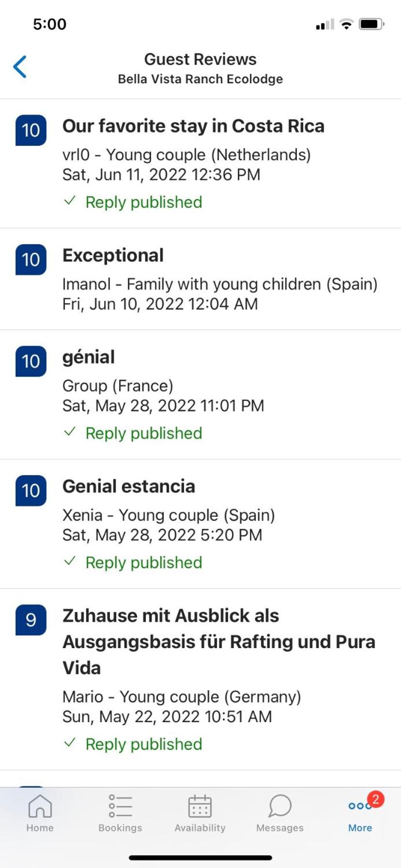
Task: Open 'Our favorite stay in Costa Rica' review
Action: pyautogui.click(x=193, y=126)
